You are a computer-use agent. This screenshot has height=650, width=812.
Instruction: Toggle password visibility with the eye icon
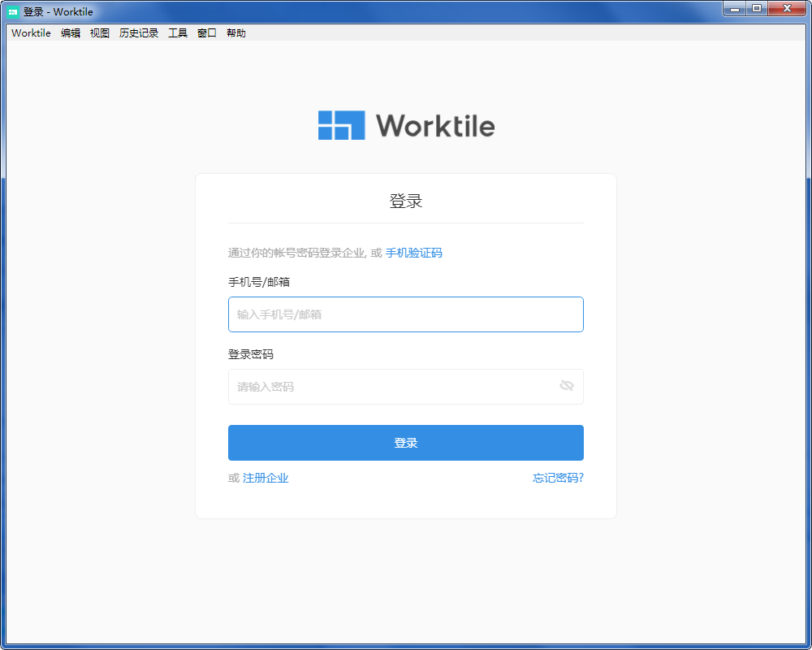click(x=568, y=387)
